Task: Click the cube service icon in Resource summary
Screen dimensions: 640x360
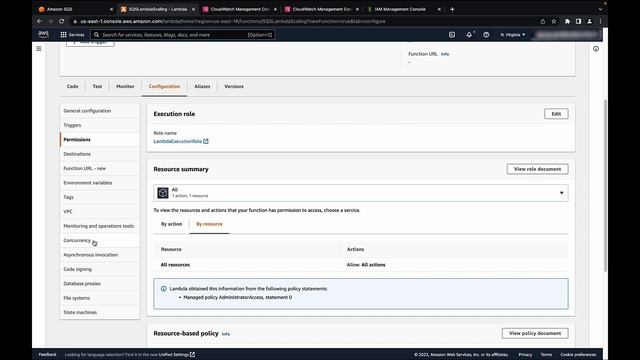Action: click(163, 193)
